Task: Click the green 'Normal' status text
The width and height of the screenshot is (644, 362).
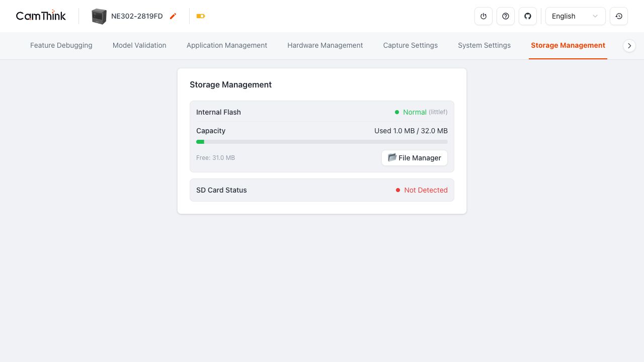Action: 415,112
